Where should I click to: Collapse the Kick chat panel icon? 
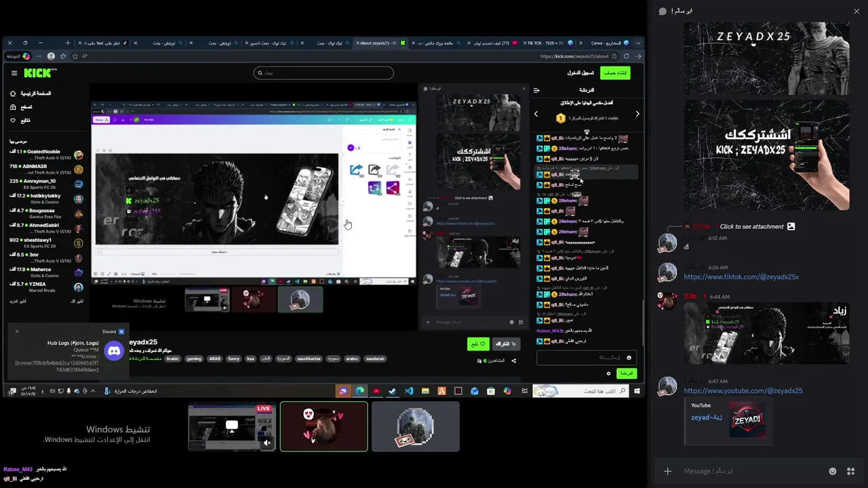click(536, 90)
